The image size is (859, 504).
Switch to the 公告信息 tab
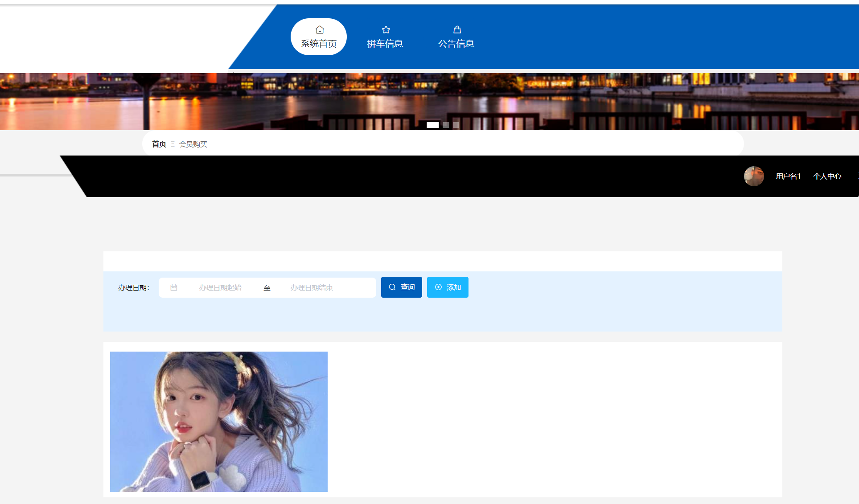[457, 43]
